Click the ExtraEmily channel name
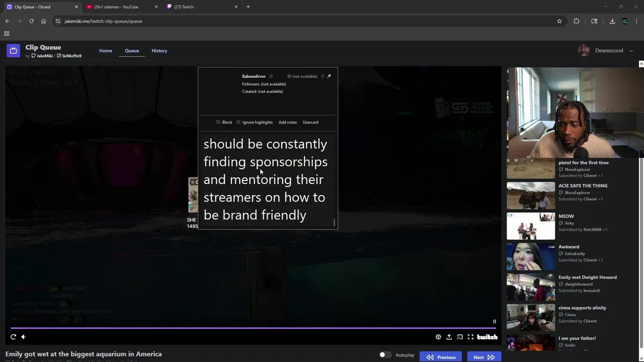Screen dimensions: 644x362 pos(575,254)
